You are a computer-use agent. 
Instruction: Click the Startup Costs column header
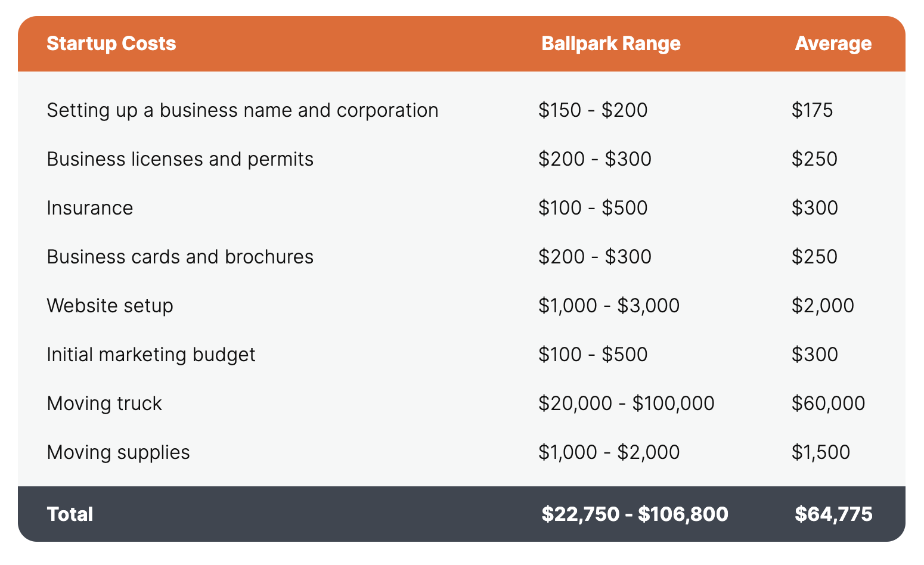tap(111, 44)
